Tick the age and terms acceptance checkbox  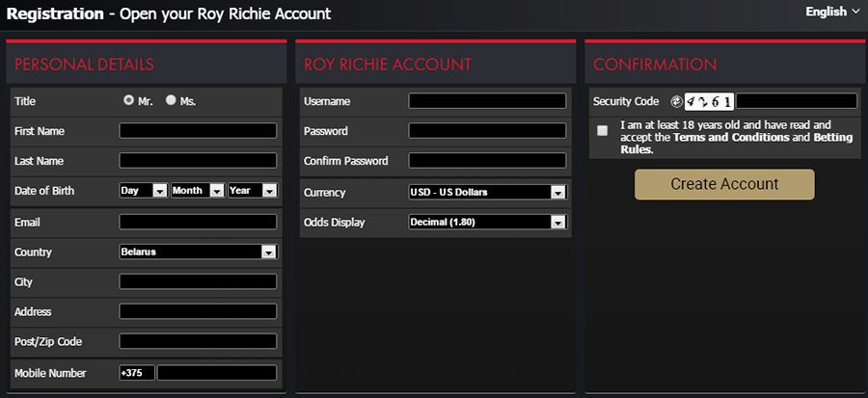click(602, 130)
